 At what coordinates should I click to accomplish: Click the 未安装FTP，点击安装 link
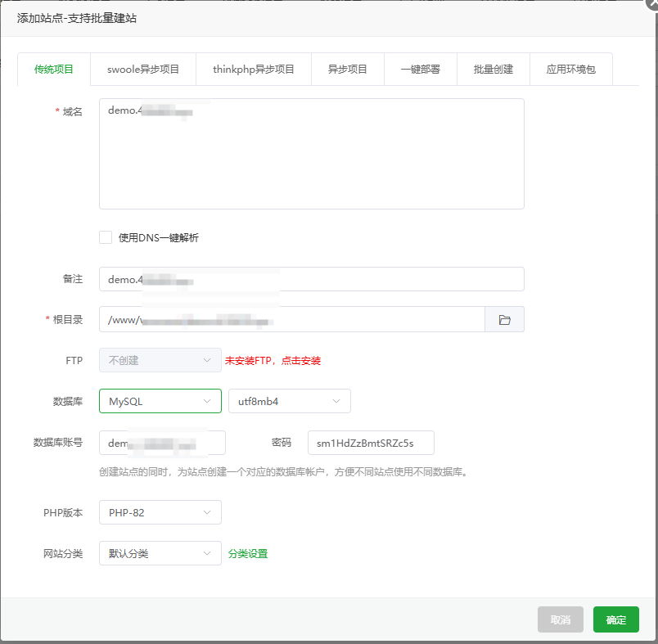pos(273,361)
